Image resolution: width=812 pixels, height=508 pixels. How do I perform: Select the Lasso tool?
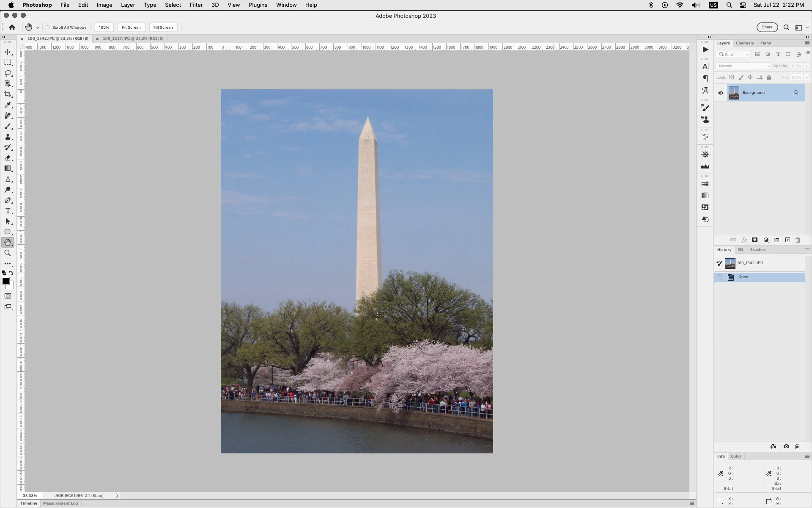(x=8, y=73)
